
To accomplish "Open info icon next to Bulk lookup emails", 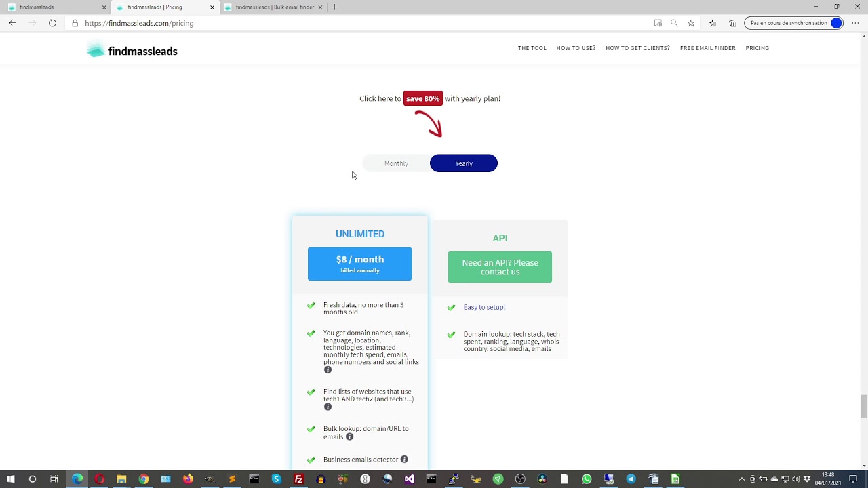I will (350, 437).
